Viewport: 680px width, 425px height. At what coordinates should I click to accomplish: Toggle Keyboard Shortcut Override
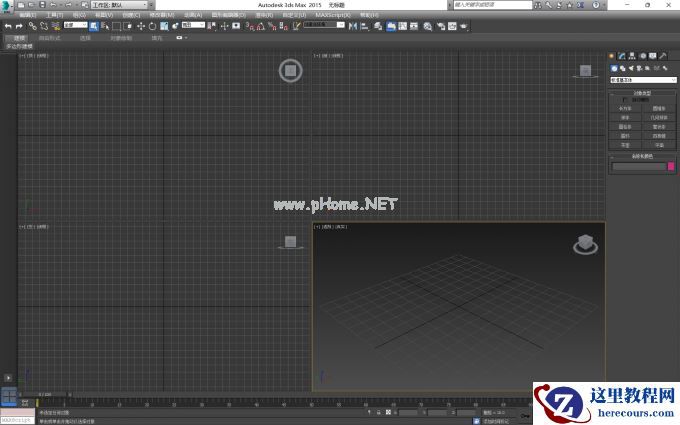[236, 26]
